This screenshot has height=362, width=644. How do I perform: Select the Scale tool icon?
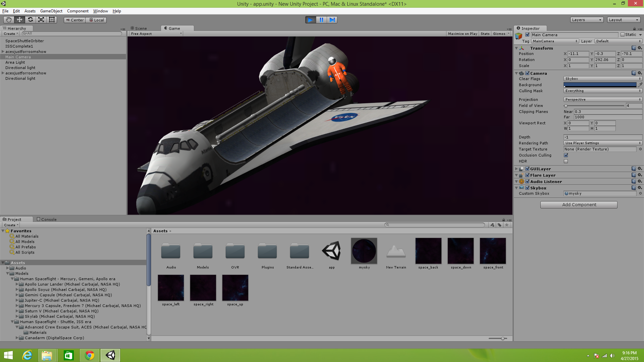pyautogui.click(x=41, y=20)
